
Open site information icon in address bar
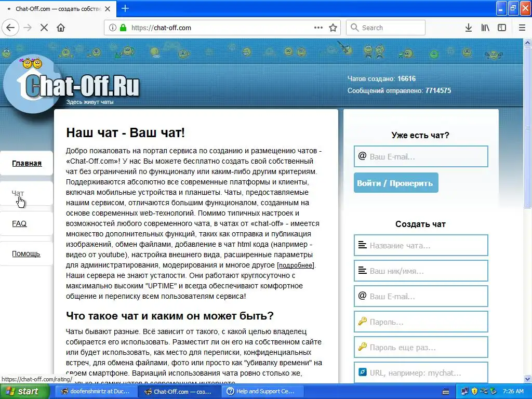pyautogui.click(x=113, y=28)
